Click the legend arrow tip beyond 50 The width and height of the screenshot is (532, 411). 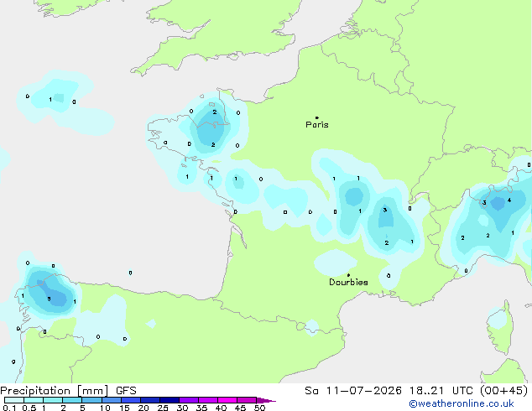(266, 400)
